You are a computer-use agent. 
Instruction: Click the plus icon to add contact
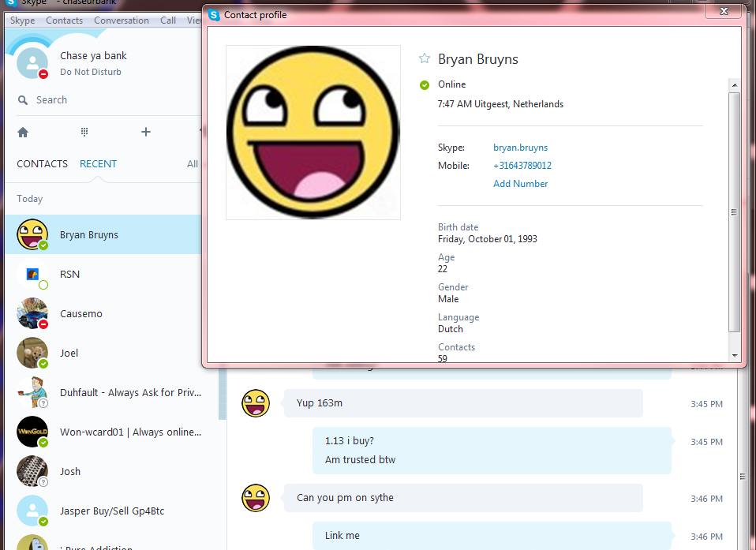click(x=146, y=132)
